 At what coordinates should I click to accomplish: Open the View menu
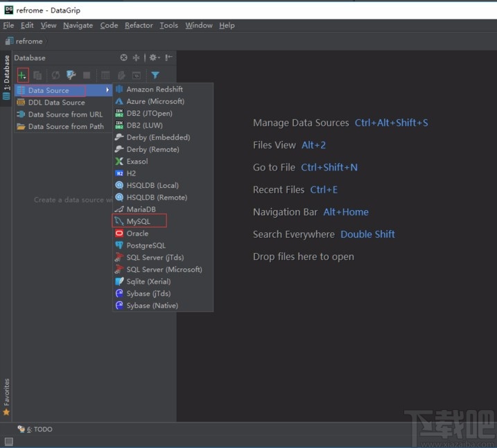point(49,26)
